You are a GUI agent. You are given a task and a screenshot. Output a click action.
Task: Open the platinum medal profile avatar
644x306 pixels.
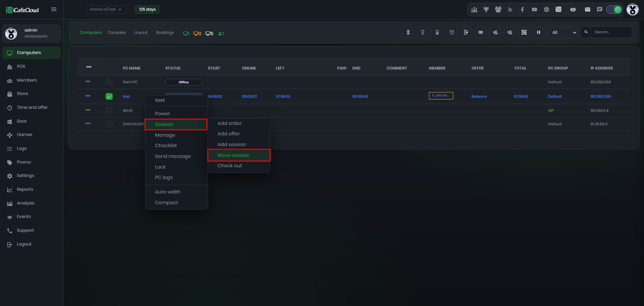click(x=633, y=10)
